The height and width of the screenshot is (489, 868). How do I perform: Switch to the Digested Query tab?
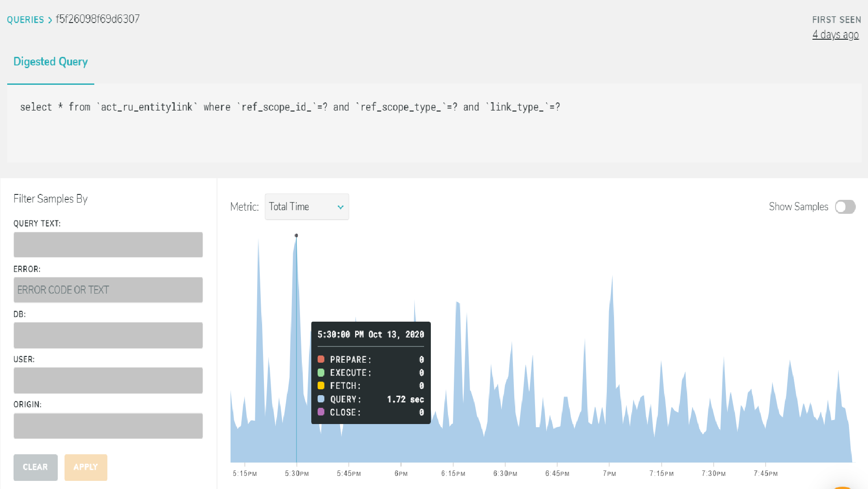[x=51, y=62]
